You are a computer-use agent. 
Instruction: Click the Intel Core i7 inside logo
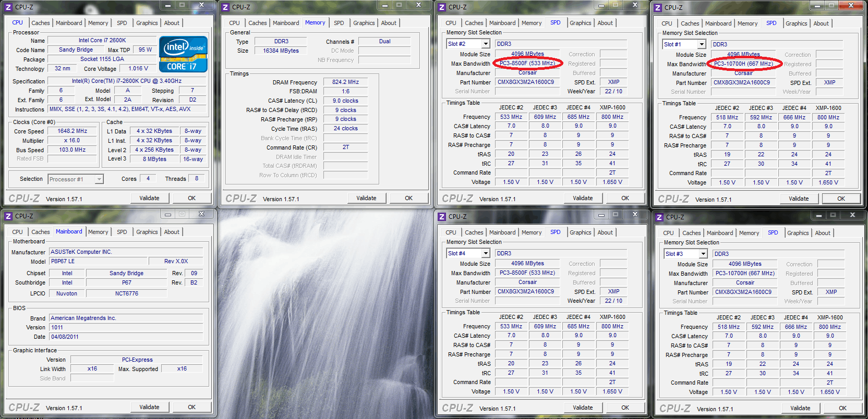[183, 54]
